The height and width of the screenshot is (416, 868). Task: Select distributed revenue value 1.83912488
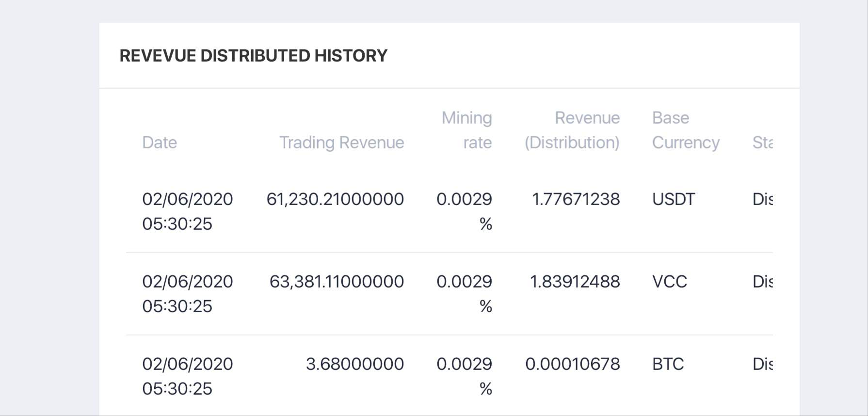pyautogui.click(x=575, y=282)
